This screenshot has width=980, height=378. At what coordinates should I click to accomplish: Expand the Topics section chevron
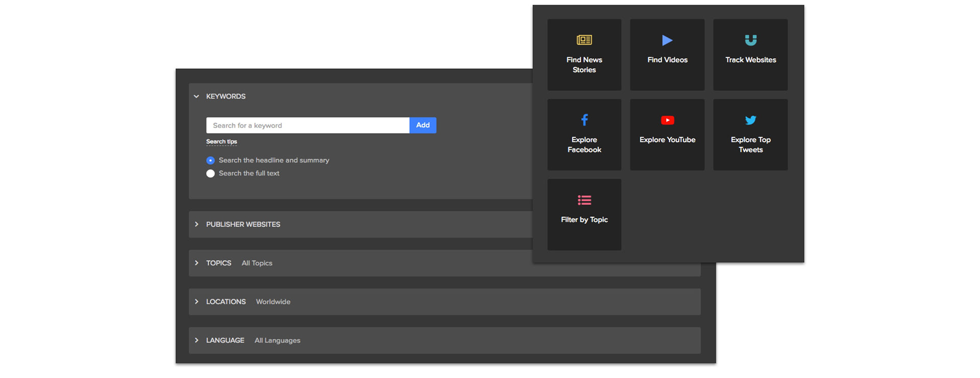197,263
